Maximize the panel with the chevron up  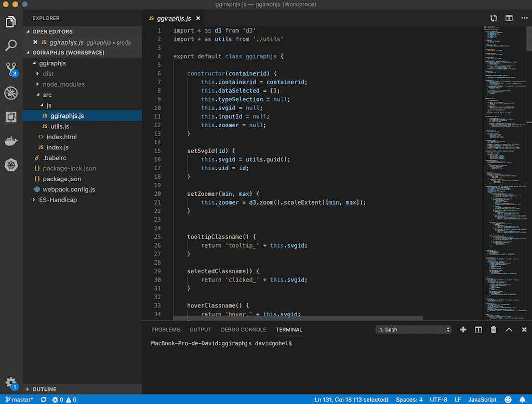click(x=509, y=329)
